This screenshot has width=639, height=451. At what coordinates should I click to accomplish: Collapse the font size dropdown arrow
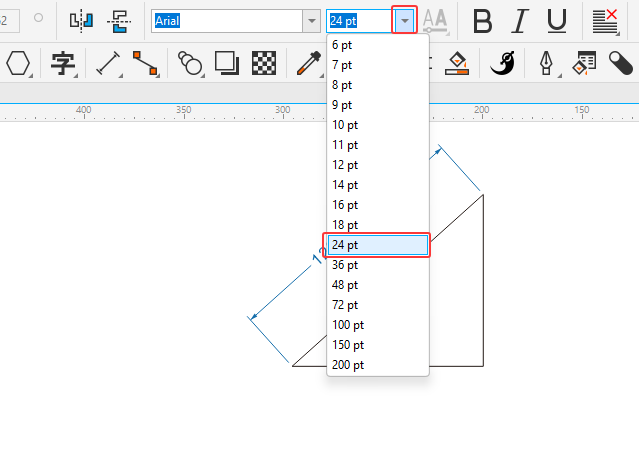(404, 20)
